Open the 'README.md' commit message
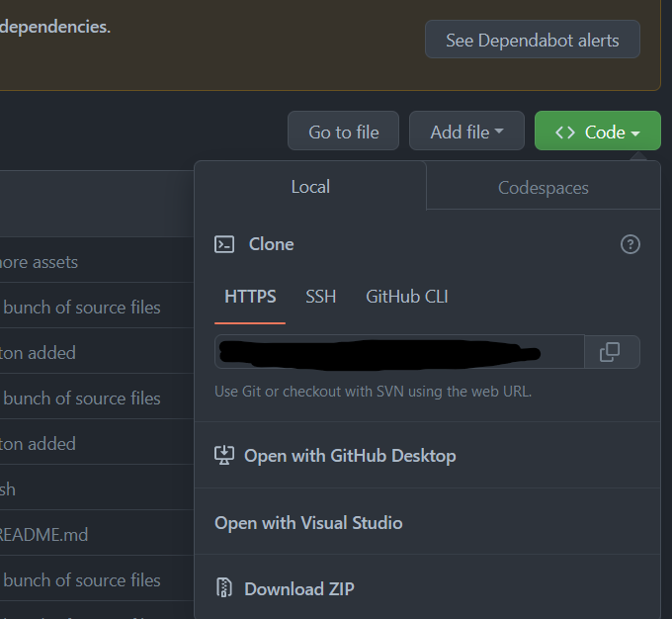672x619 pixels. (x=43, y=535)
